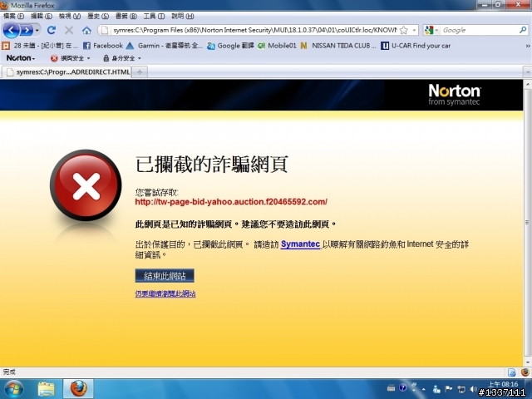Image resolution: width=532 pixels, height=399 pixels.
Task: Open a new tab with the plus button
Action: (x=140, y=72)
